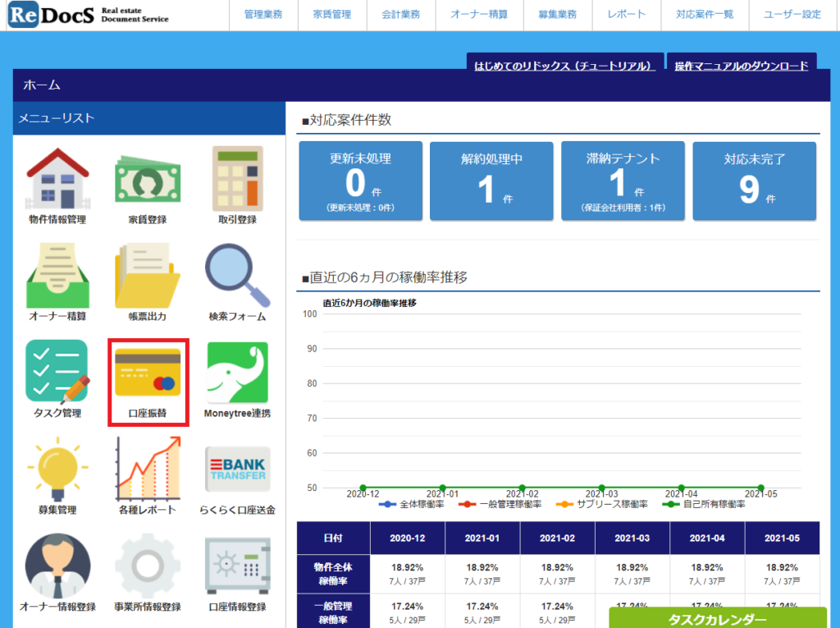Open はじめてのリドックス tutorial link
Image resolution: width=840 pixels, height=628 pixels.
pyautogui.click(x=564, y=66)
